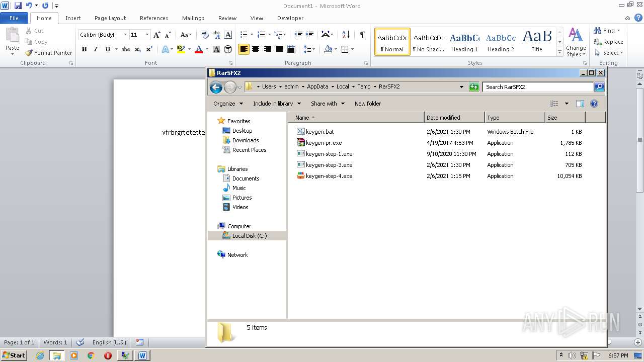Open Explorer change view dropdown arrow
644x362 pixels.
tap(567, 104)
